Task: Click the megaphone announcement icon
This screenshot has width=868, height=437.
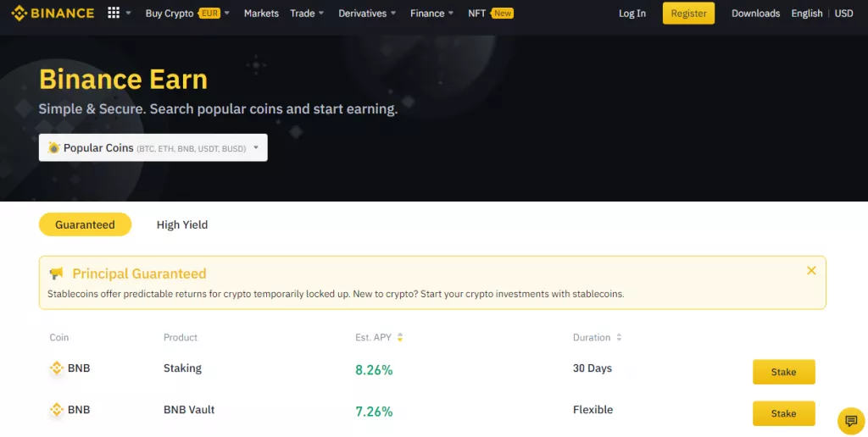Action: point(56,274)
